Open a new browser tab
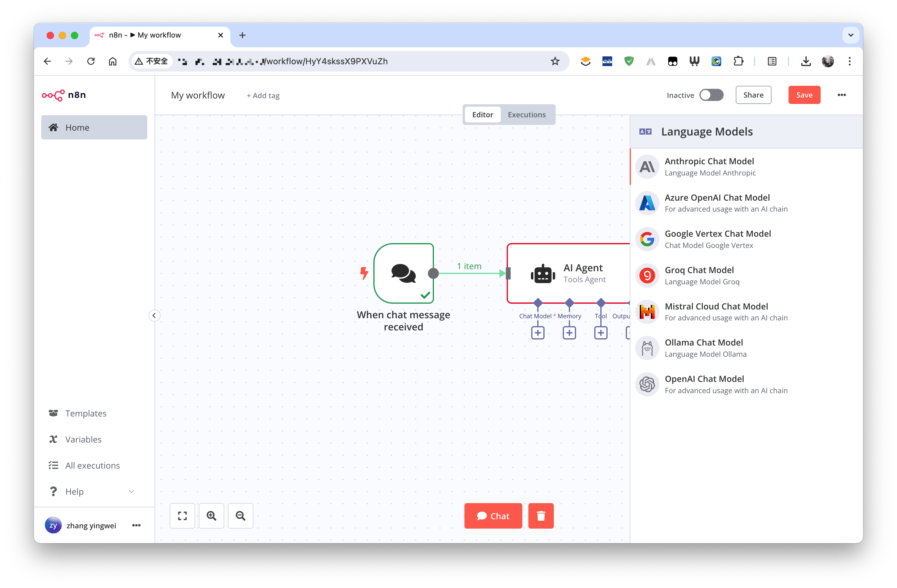The width and height of the screenshot is (897, 588). pos(242,35)
